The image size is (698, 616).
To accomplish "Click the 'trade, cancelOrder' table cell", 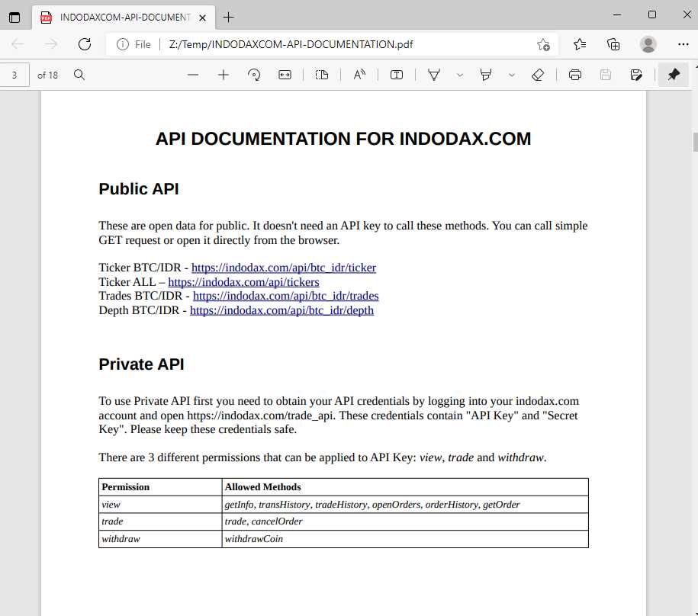I will point(405,521).
